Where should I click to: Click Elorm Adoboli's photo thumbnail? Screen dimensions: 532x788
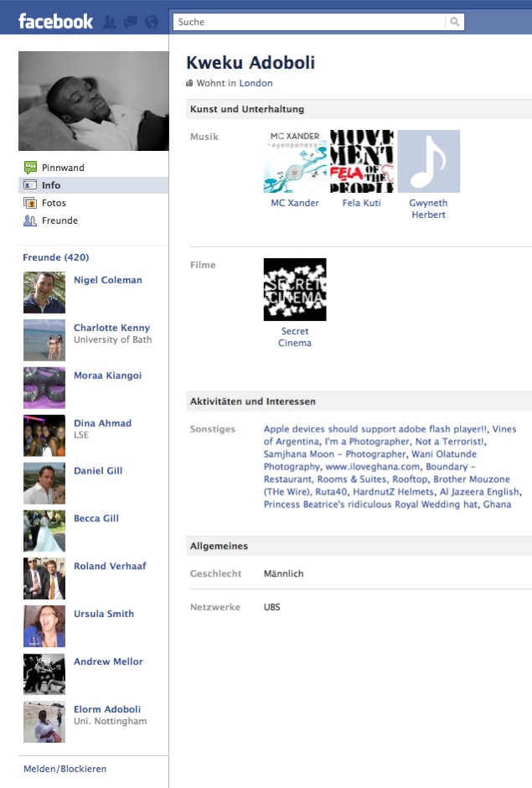(x=44, y=722)
